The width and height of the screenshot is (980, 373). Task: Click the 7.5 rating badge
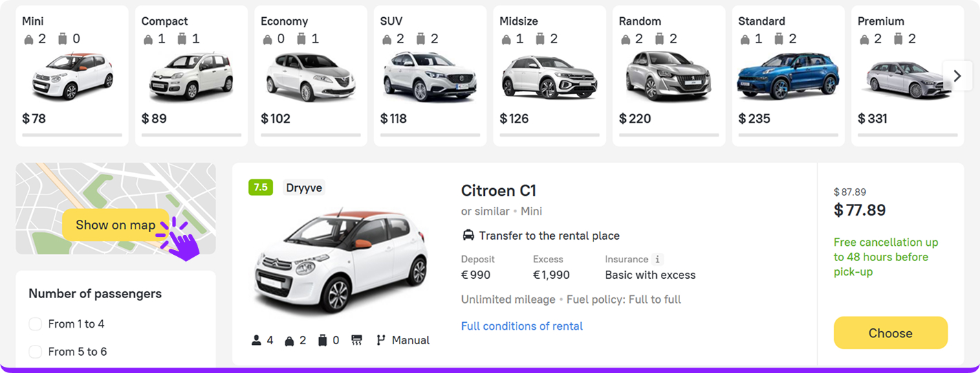pos(261,188)
